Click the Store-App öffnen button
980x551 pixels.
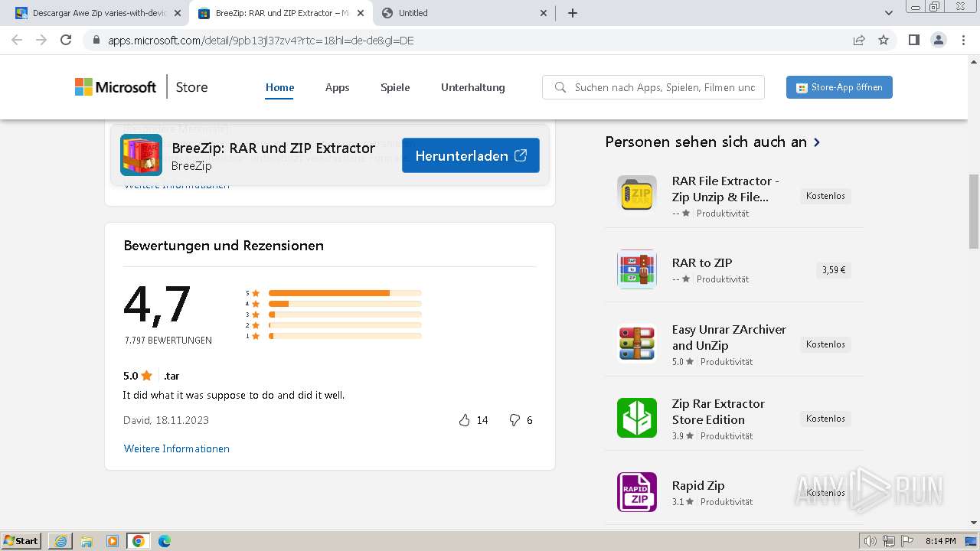[x=839, y=87]
